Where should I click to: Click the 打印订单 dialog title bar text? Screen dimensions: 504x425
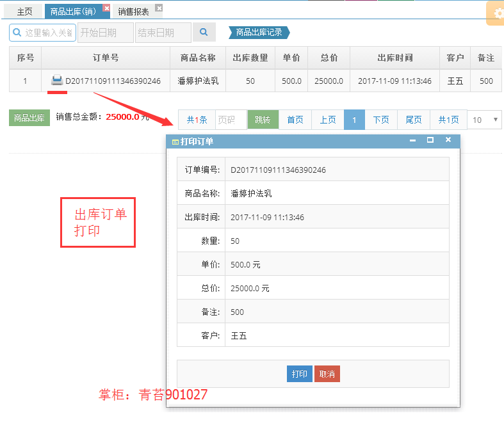coord(197,141)
